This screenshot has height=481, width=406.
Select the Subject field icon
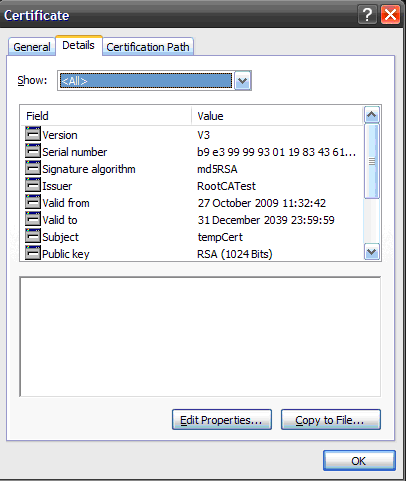click(33, 236)
